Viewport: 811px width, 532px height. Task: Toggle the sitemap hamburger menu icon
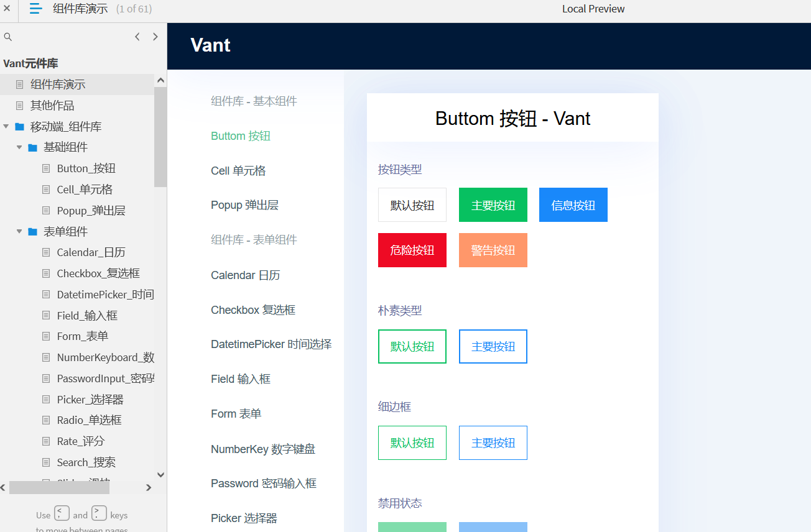(36, 9)
